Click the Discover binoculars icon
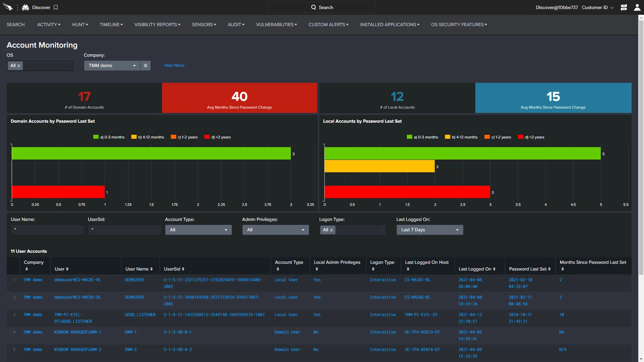This screenshot has height=362, width=644. pyautogui.click(x=25, y=7)
